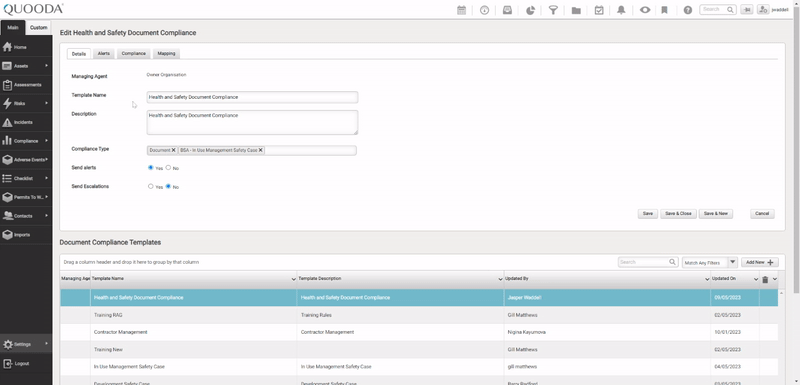Click the gauge dashboard icon

(484, 10)
